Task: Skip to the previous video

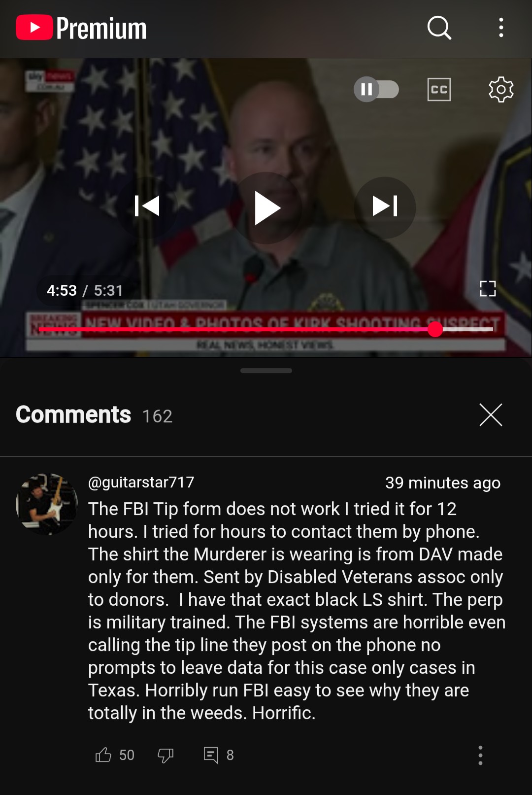Action: [147, 207]
